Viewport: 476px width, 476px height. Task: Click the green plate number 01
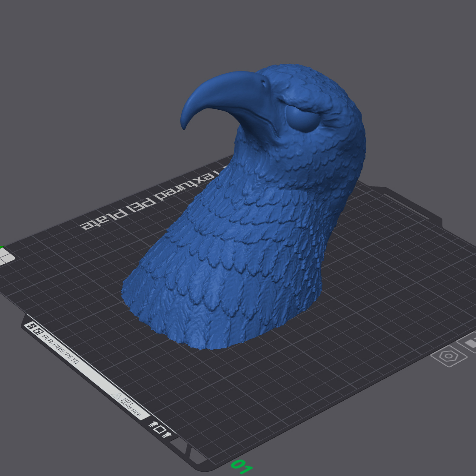(x=242, y=466)
